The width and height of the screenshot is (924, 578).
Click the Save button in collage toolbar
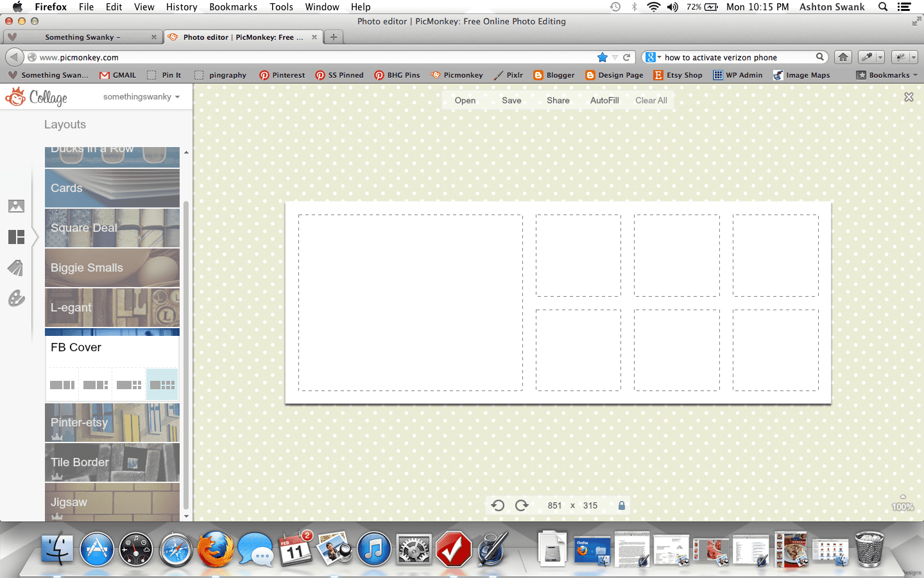pos(511,100)
